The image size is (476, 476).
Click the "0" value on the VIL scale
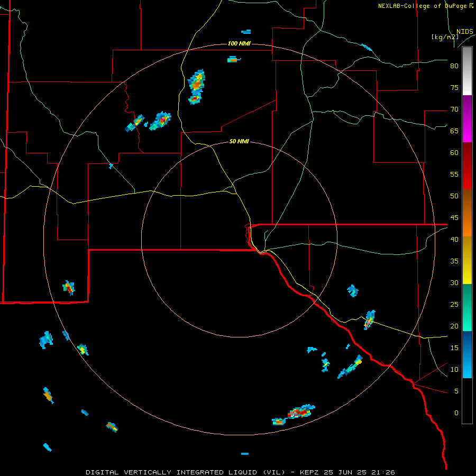click(456, 413)
